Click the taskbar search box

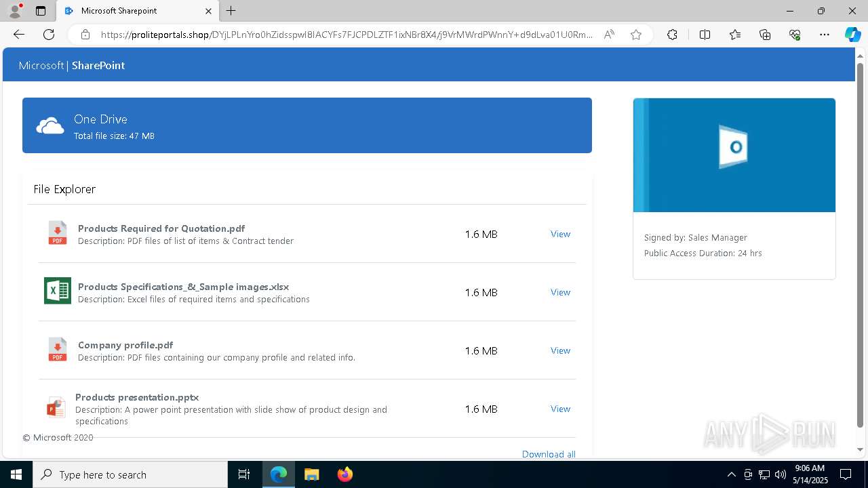tap(130, 474)
